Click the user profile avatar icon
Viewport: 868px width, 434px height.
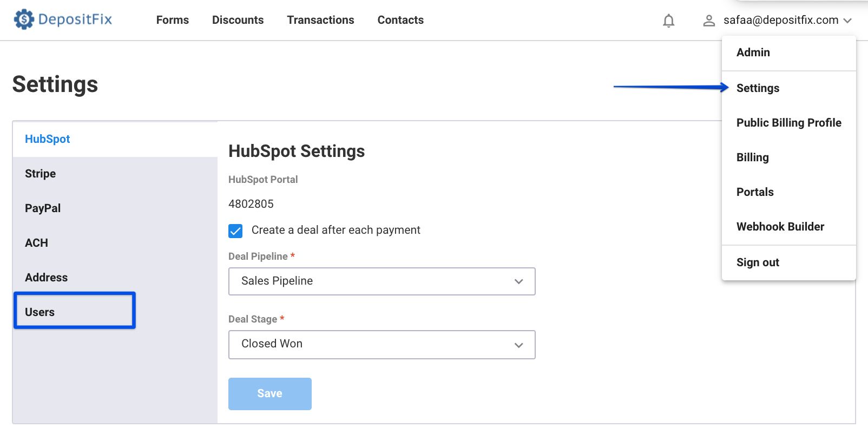click(709, 21)
